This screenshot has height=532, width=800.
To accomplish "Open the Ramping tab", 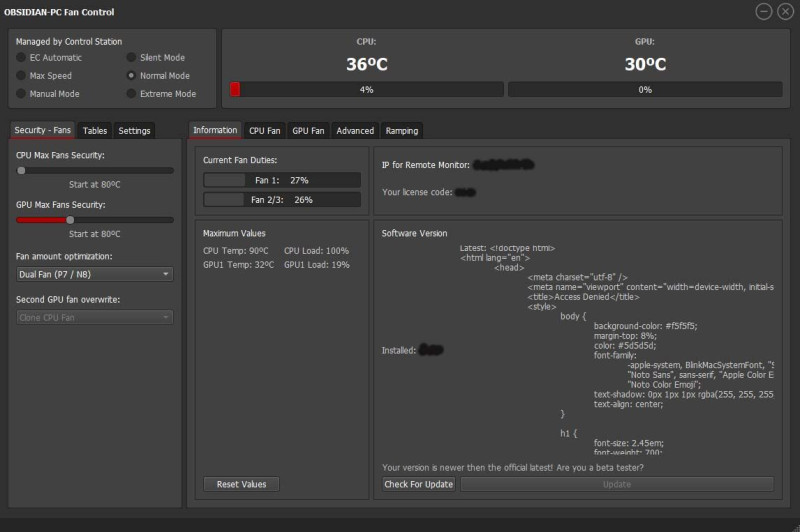I will [402, 131].
